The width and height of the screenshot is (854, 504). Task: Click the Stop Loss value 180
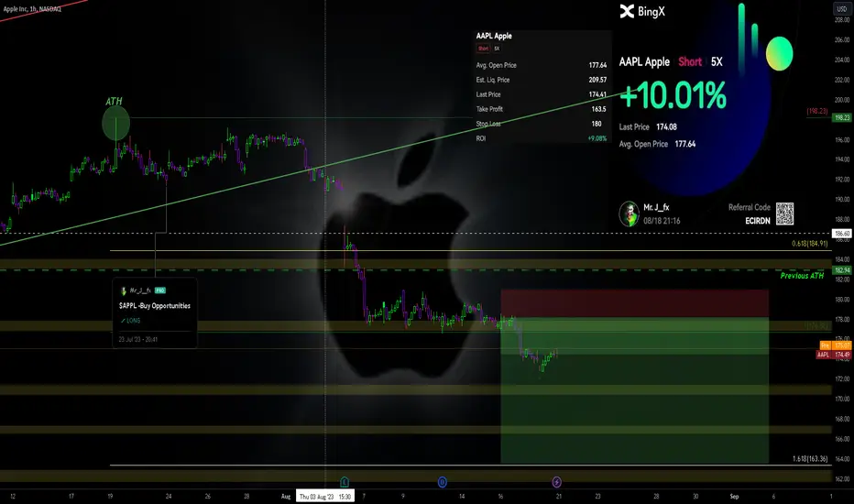[597, 124]
